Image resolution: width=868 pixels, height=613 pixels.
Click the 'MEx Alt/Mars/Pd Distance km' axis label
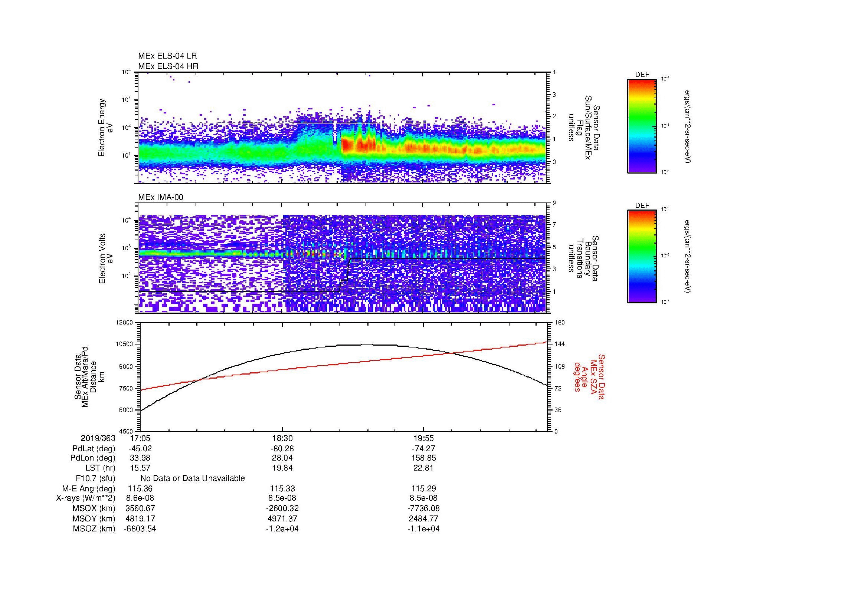[89, 377]
